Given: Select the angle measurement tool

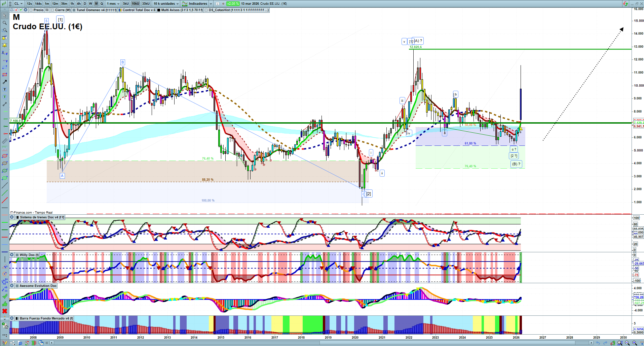Looking at the screenshot, I should [x=5, y=267].
